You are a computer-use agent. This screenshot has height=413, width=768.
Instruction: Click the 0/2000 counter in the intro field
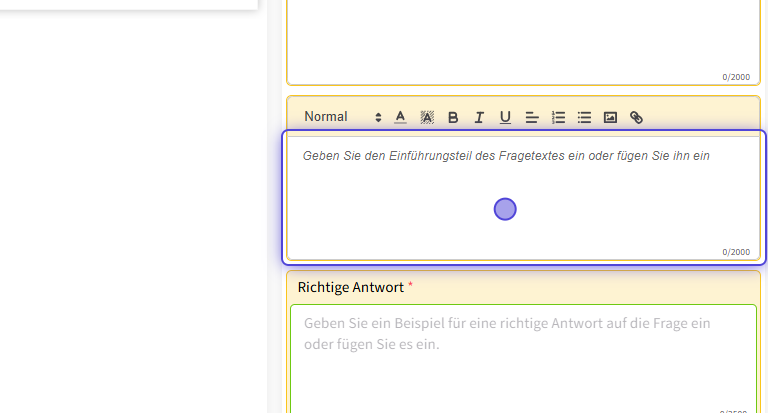[x=735, y=252]
